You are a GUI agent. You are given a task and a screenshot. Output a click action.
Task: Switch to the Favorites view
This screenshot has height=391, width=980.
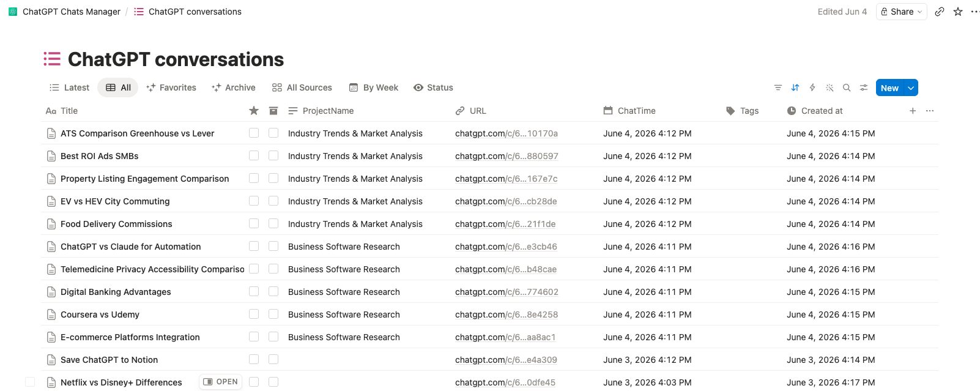[x=171, y=88]
